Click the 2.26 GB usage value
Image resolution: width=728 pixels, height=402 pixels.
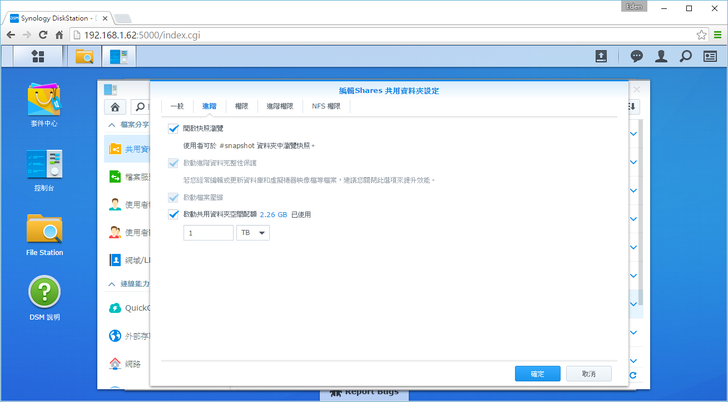273,214
